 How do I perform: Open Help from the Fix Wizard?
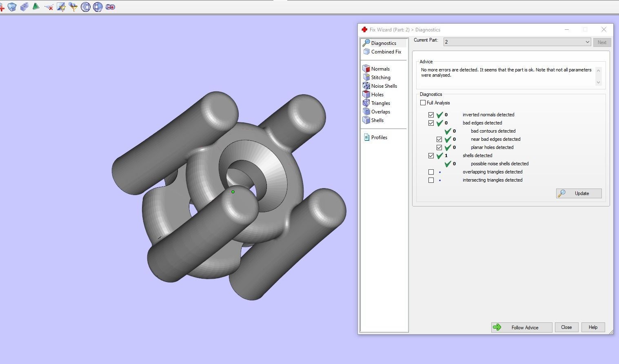(x=593, y=327)
